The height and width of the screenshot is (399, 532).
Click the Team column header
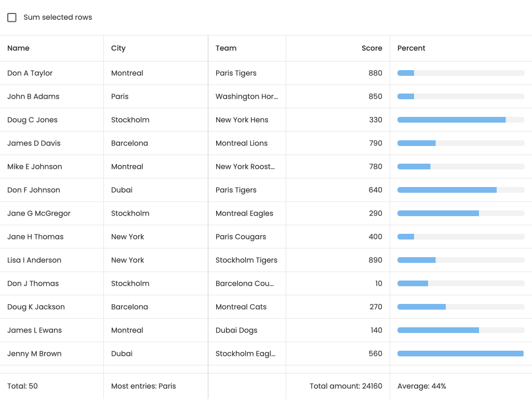pyautogui.click(x=226, y=48)
